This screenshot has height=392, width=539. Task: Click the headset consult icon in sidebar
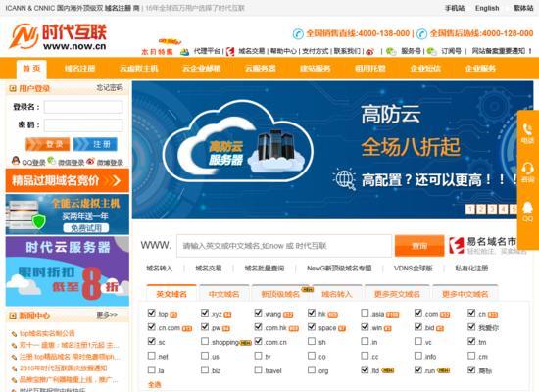coord(527,169)
